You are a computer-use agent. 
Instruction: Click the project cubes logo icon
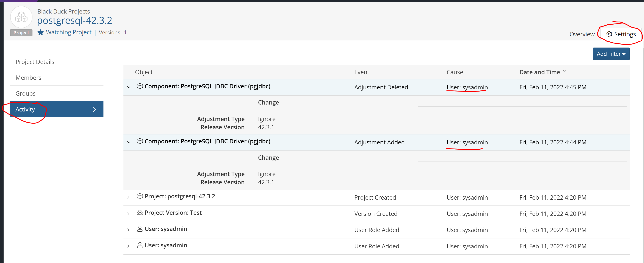(x=21, y=17)
